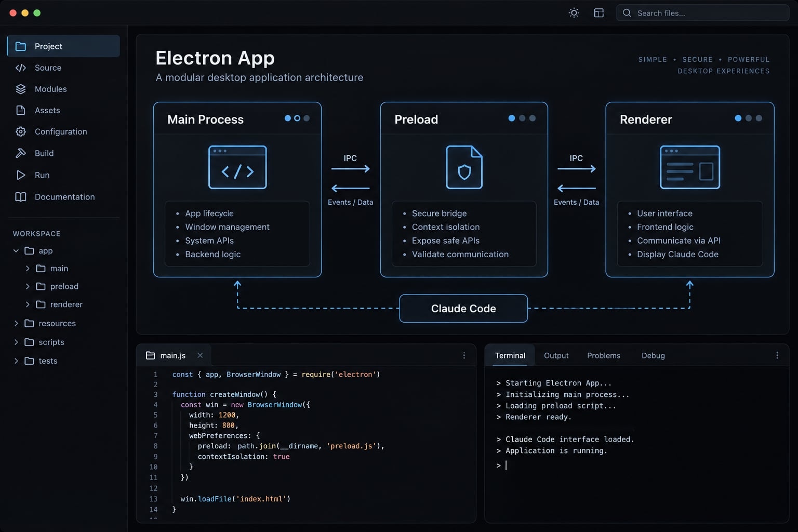Click the Main Process card title
The width and height of the screenshot is (798, 532).
pyautogui.click(x=205, y=119)
